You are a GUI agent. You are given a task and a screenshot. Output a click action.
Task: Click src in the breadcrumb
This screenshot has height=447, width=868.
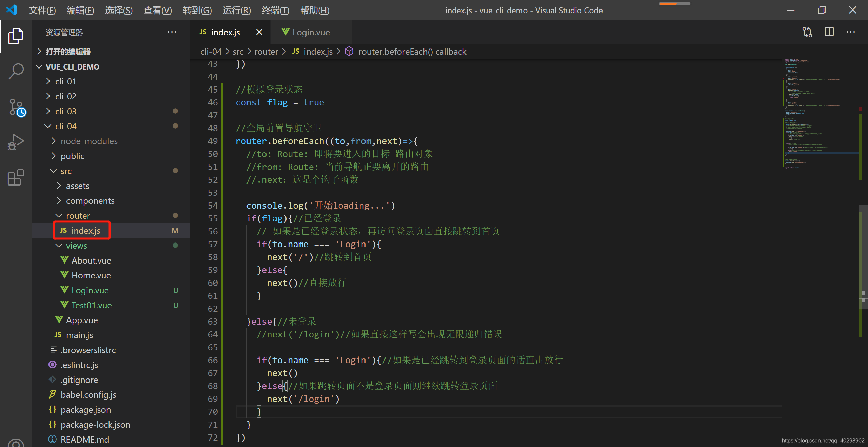(x=238, y=52)
